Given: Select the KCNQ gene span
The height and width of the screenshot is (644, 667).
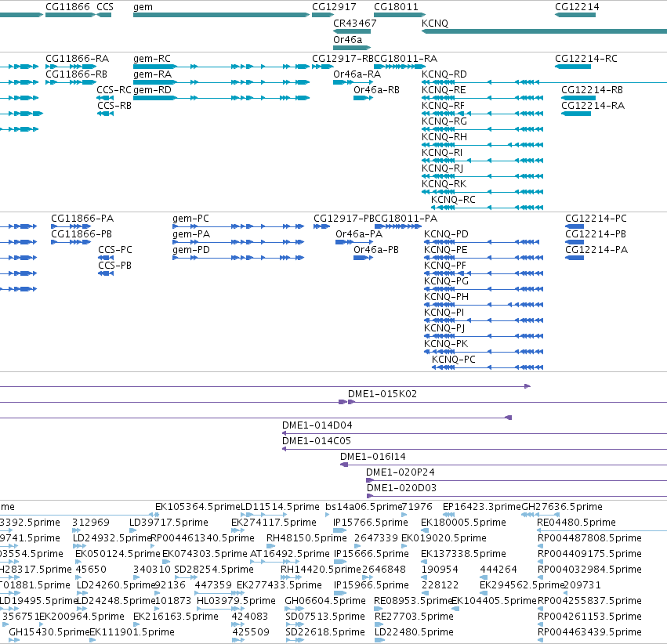Looking at the screenshot, I should [544, 31].
